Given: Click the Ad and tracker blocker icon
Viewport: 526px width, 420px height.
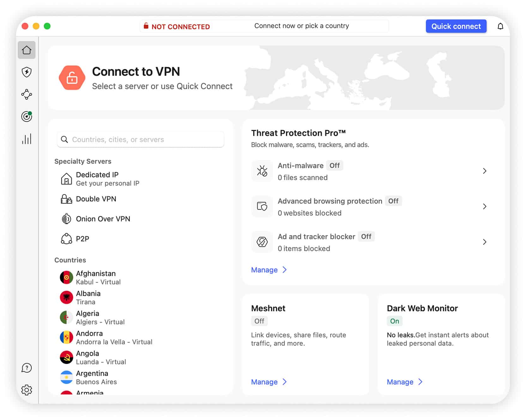Looking at the screenshot, I should click(262, 242).
